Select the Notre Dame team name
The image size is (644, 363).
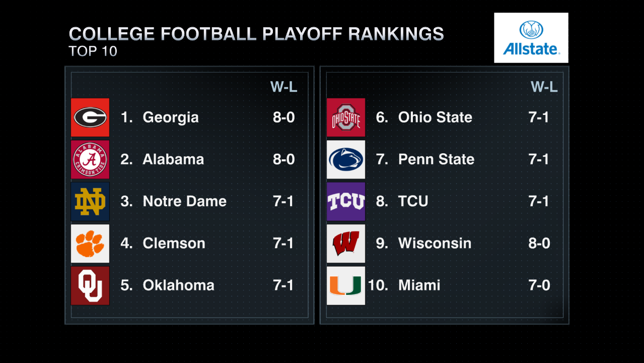(x=185, y=201)
